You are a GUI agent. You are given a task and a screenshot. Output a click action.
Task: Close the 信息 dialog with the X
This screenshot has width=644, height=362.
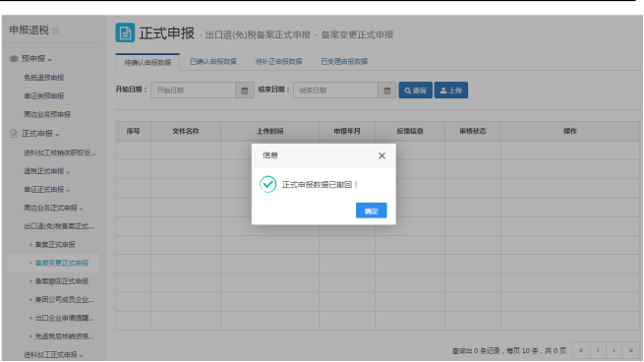tap(381, 155)
